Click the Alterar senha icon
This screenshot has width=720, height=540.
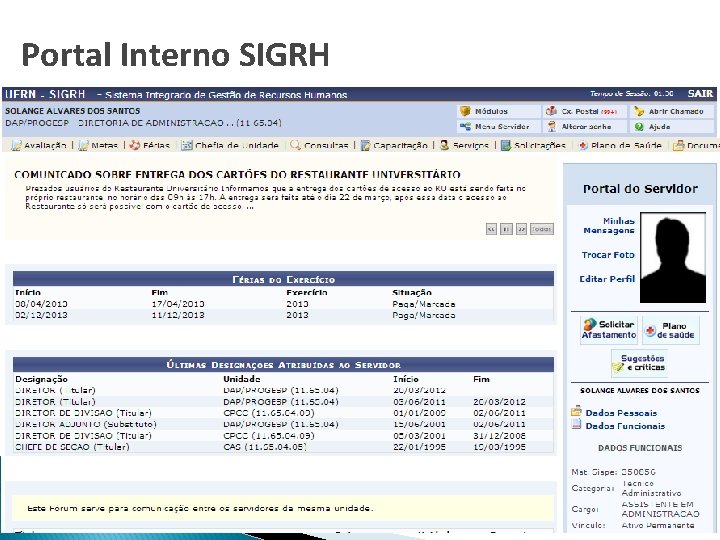click(x=551, y=126)
